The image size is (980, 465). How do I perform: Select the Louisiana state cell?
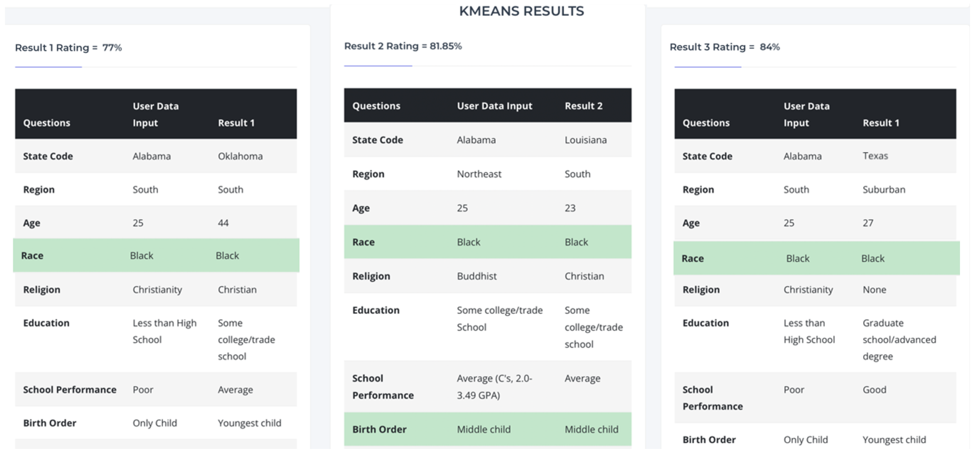(x=585, y=140)
